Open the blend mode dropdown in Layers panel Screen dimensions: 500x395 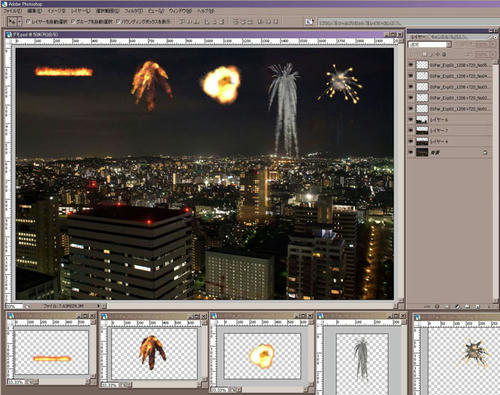pos(430,44)
